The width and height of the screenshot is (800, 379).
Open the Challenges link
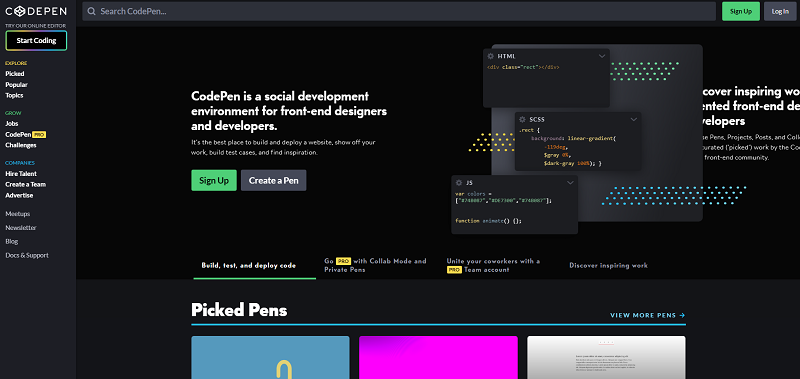(x=21, y=145)
